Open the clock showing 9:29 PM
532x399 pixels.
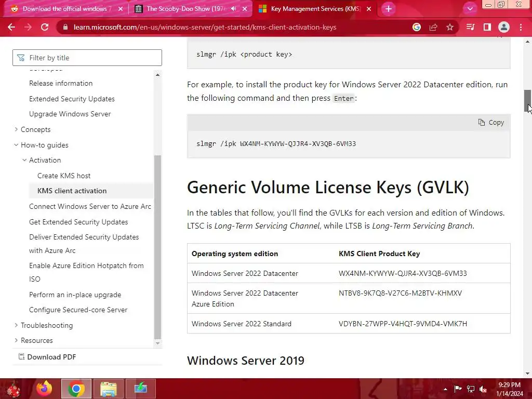coord(509,389)
